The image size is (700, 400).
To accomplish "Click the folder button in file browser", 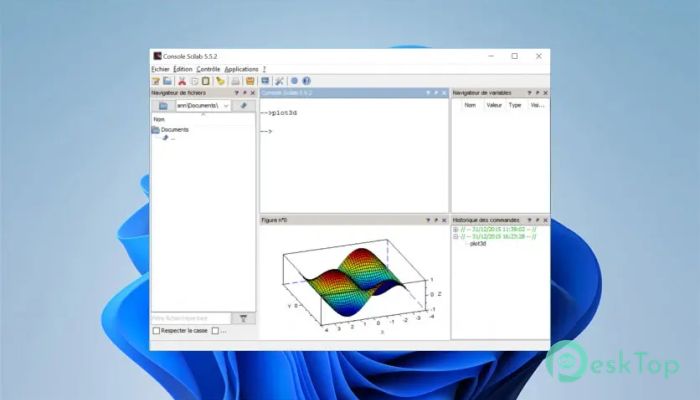I will tap(163, 106).
